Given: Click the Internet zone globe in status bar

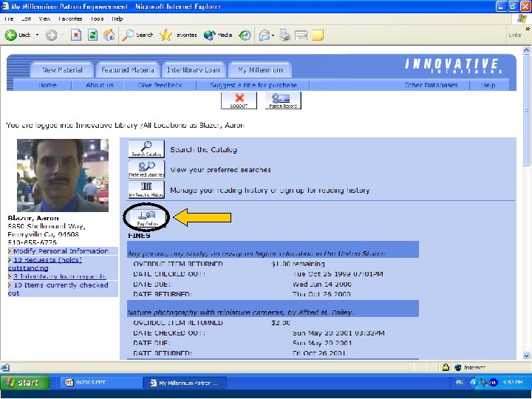Looking at the screenshot, I should tap(458, 367).
